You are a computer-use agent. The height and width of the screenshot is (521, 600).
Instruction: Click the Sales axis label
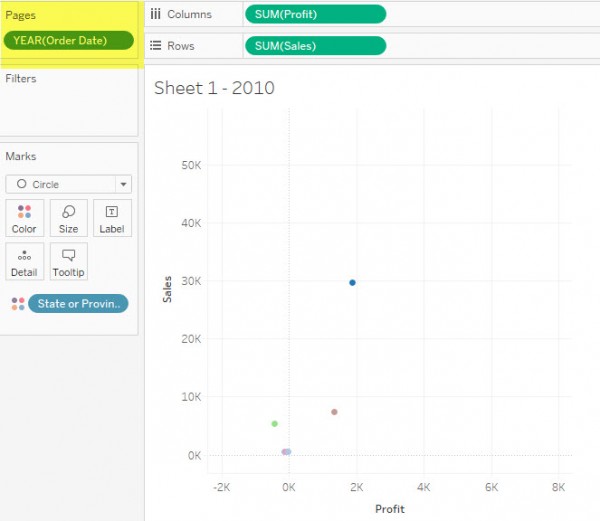tap(167, 290)
